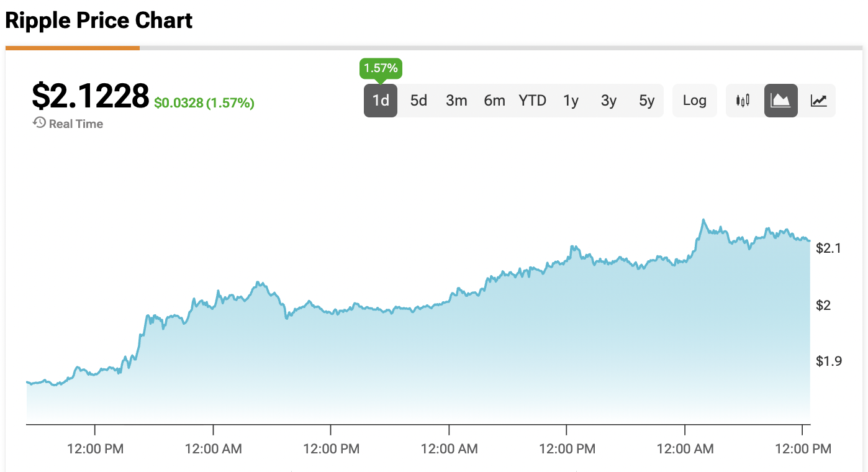Select the 5y time range
This screenshot has height=472, width=868.
646,101
